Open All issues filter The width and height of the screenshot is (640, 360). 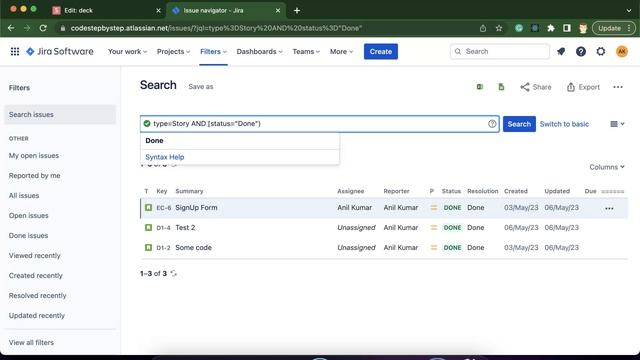point(24,196)
